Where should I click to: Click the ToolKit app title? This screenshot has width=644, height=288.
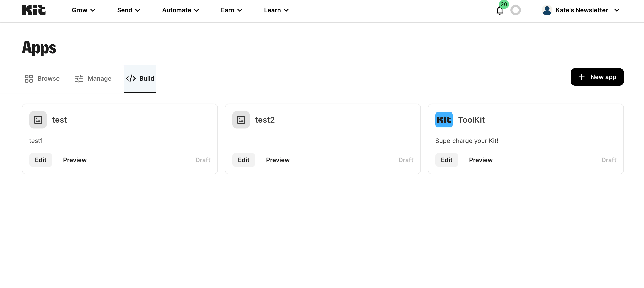(471, 120)
